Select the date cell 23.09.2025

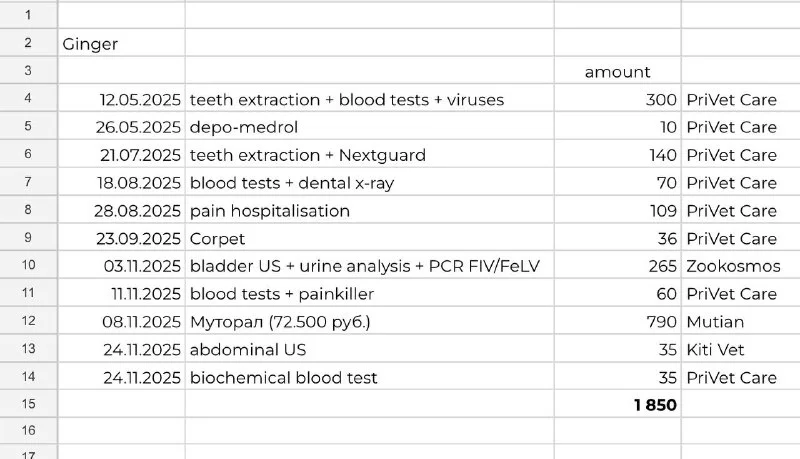click(x=140, y=239)
